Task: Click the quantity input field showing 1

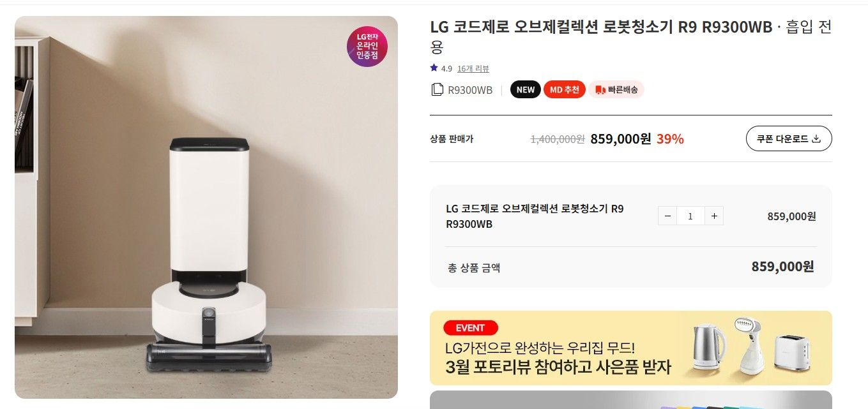Action: [690, 216]
